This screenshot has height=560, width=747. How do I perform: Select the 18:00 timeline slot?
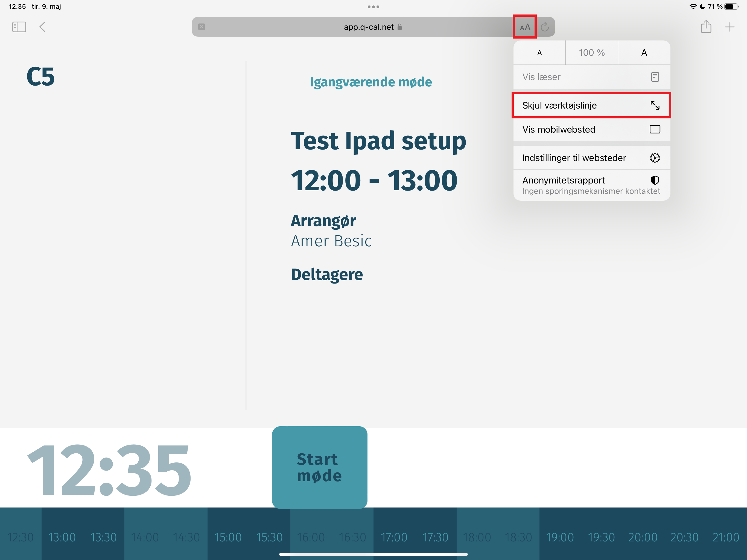pyautogui.click(x=477, y=537)
